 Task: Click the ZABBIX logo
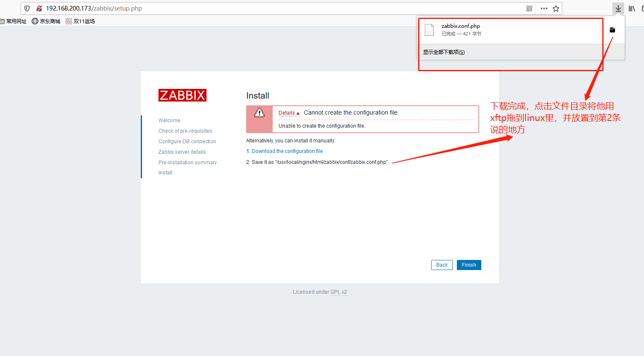click(182, 95)
